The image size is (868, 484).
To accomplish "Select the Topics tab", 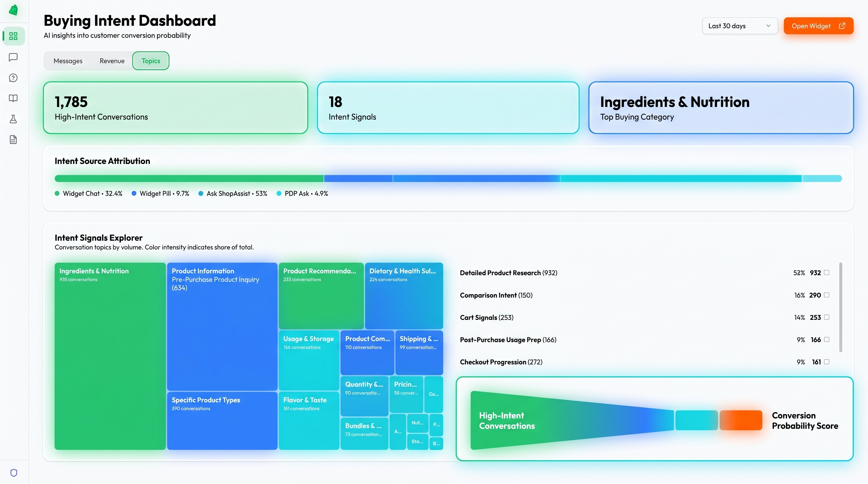I will pyautogui.click(x=151, y=61).
